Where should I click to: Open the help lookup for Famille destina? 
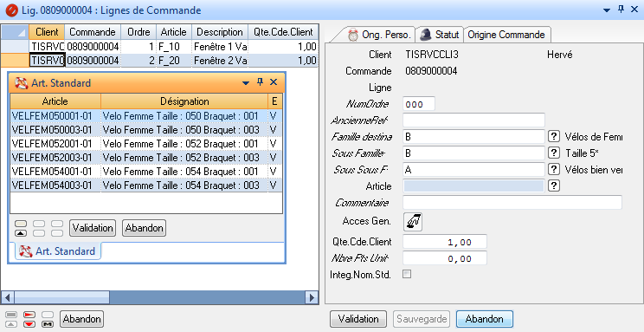554,137
